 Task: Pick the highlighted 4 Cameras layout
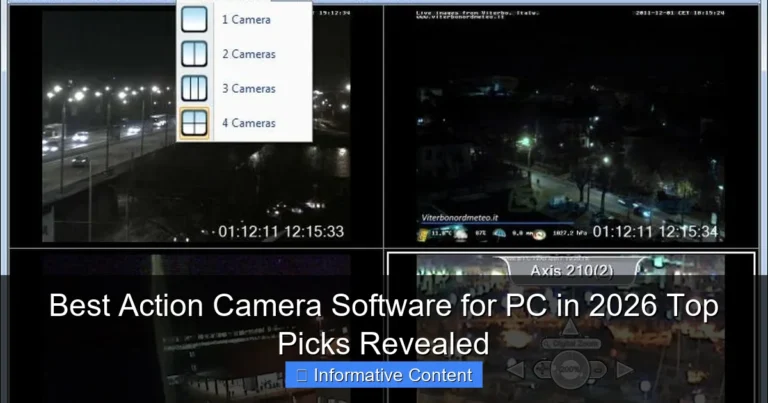244,123
